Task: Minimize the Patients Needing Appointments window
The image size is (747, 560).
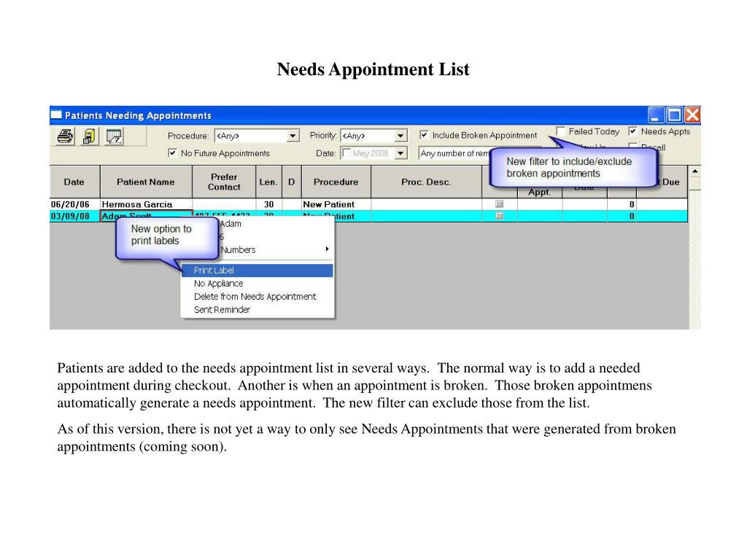Action: 656,114
